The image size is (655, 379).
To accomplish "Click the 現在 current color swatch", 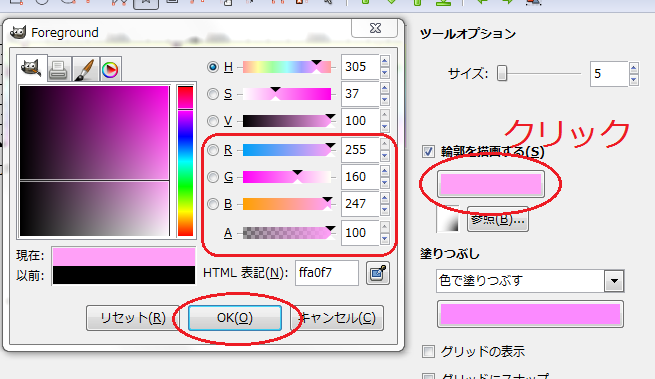I will coord(124,256).
